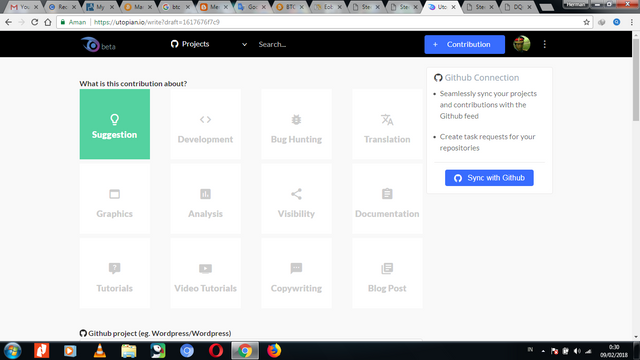This screenshot has width=640, height=360.
Task: Pick the Bug Hunting category
Action: click(296, 124)
